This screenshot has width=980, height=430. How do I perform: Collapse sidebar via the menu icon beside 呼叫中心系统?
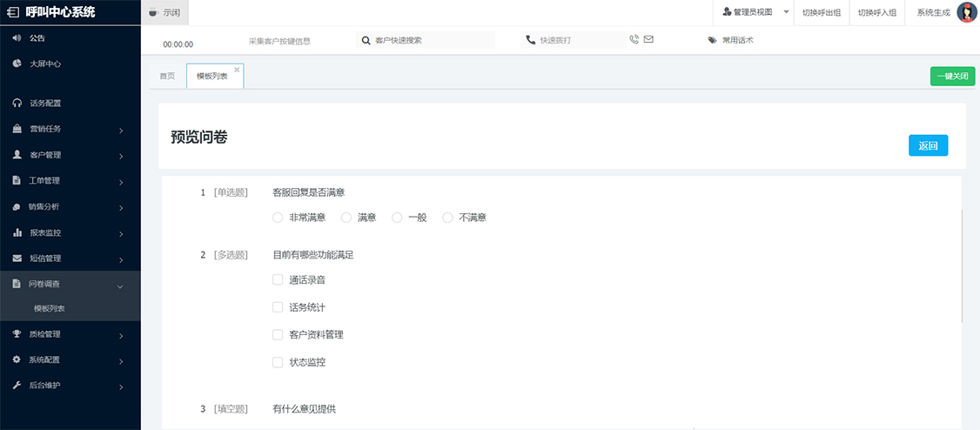coord(12,12)
